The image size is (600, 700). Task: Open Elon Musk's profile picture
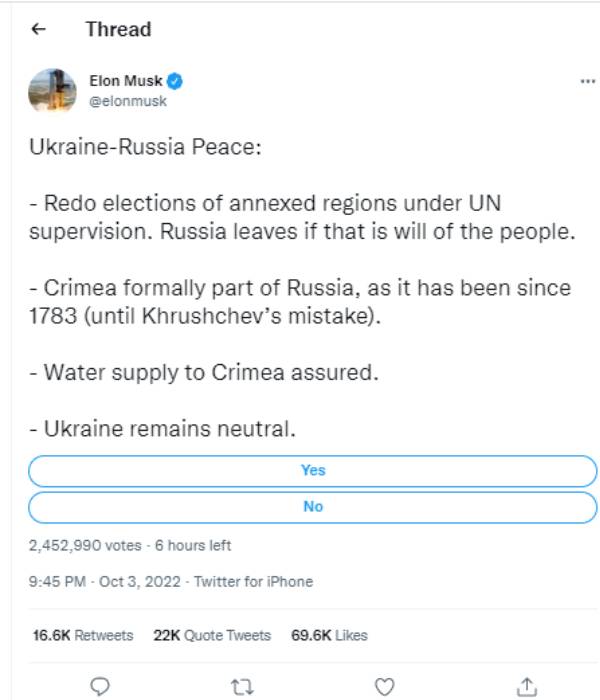point(53,89)
